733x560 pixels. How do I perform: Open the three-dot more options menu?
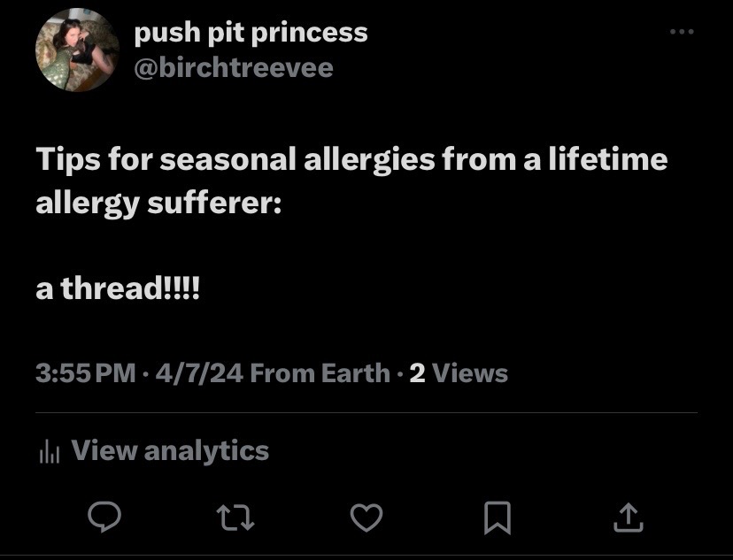pyautogui.click(x=682, y=32)
